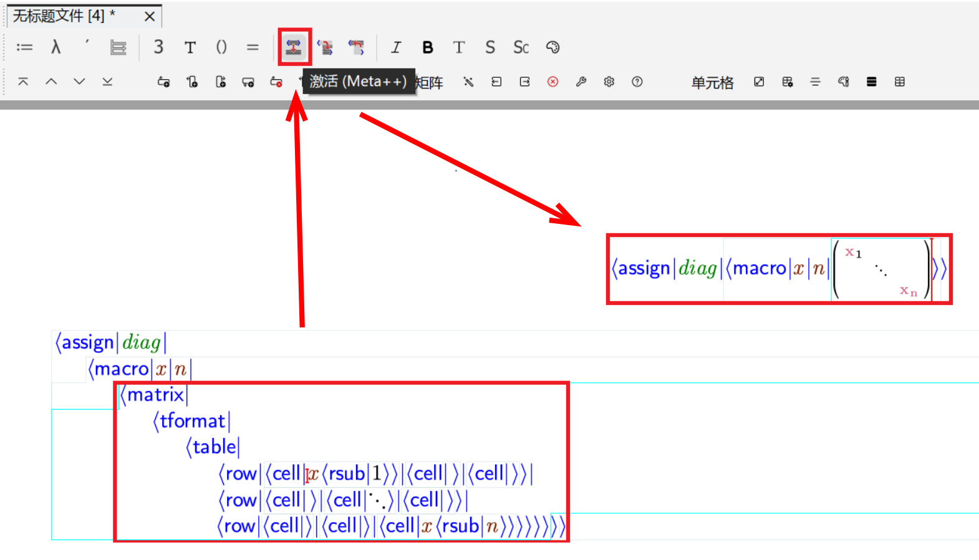This screenshot has height=560, width=979.
Task: Toggle bold formatting
Action: [428, 47]
